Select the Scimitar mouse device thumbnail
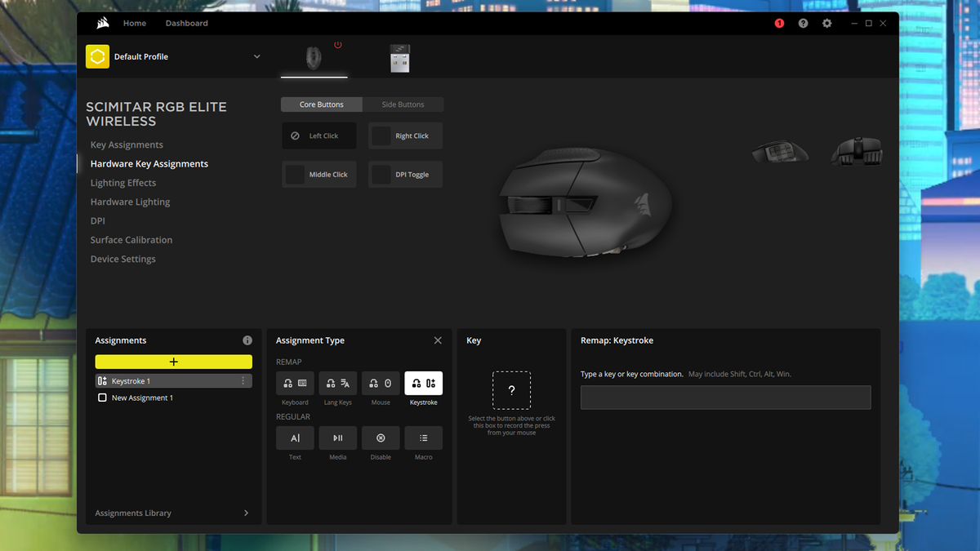This screenshot has height=551, width=980. (x=314, y=59)
